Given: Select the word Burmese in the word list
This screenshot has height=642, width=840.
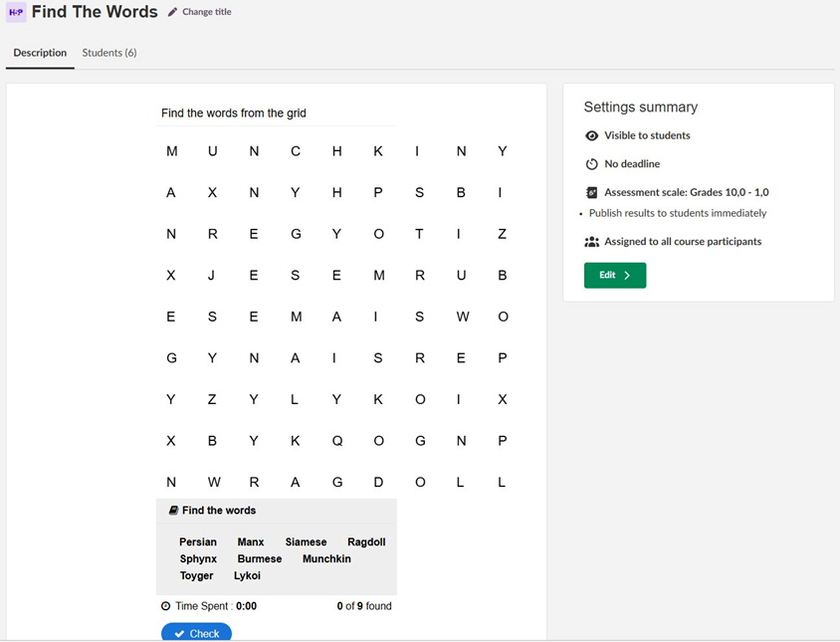Looking at the screenshot, I should [260, 558].
